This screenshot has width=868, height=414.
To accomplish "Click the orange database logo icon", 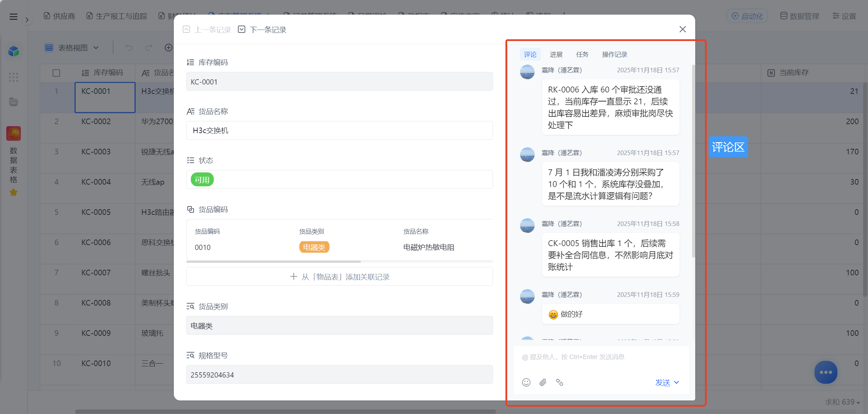I will click(14, 133).
